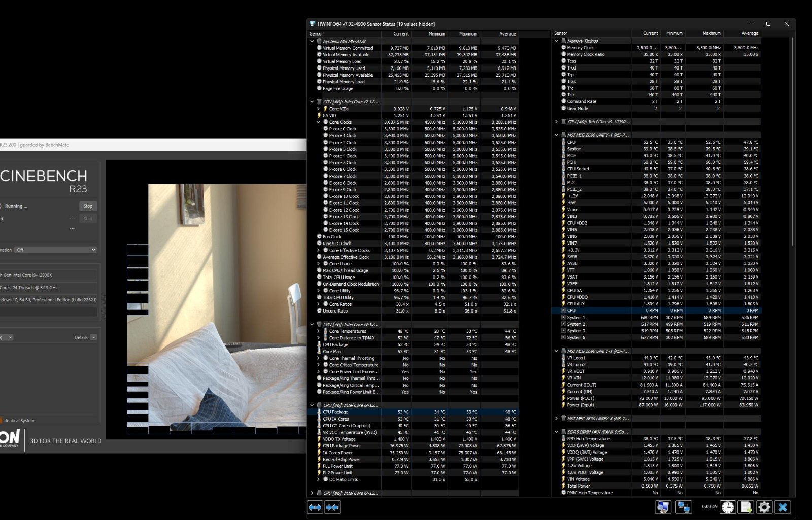Click the fan icon beside System 1
Screen dimensions: 812x520
tap(563, 317)
